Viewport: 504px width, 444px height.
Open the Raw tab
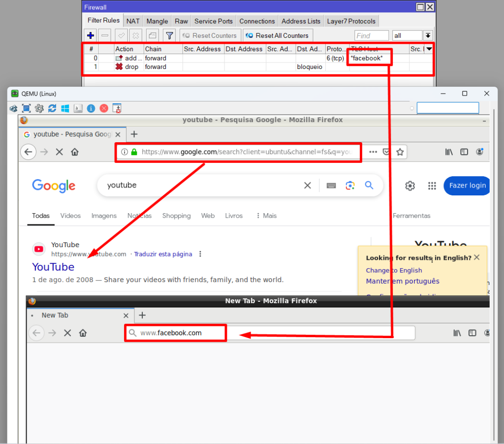[x=181, y=21]
